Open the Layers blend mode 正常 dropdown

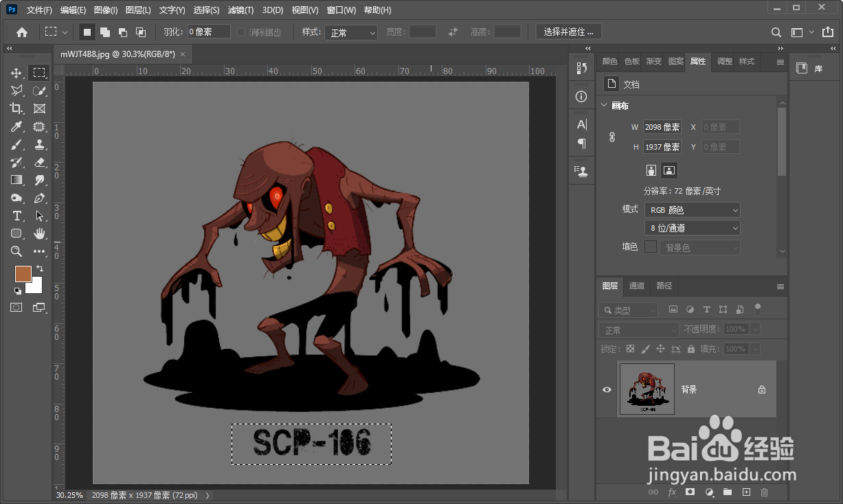(x=638, y=330)
